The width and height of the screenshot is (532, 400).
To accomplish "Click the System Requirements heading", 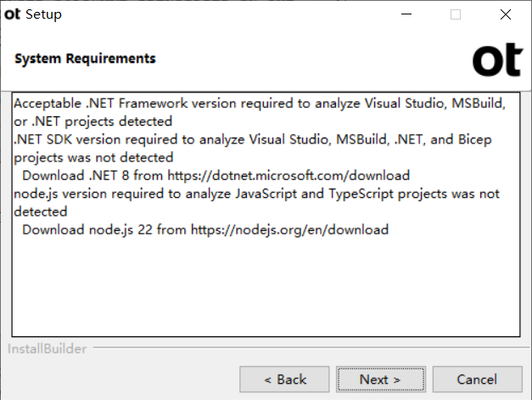I will [85, 59].
